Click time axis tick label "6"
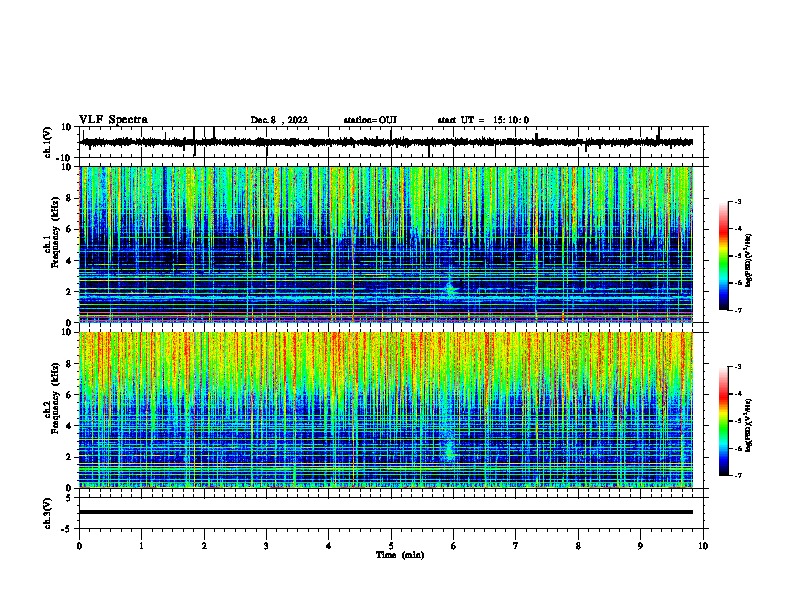The image size is (792, 612). tap(454, 546)
